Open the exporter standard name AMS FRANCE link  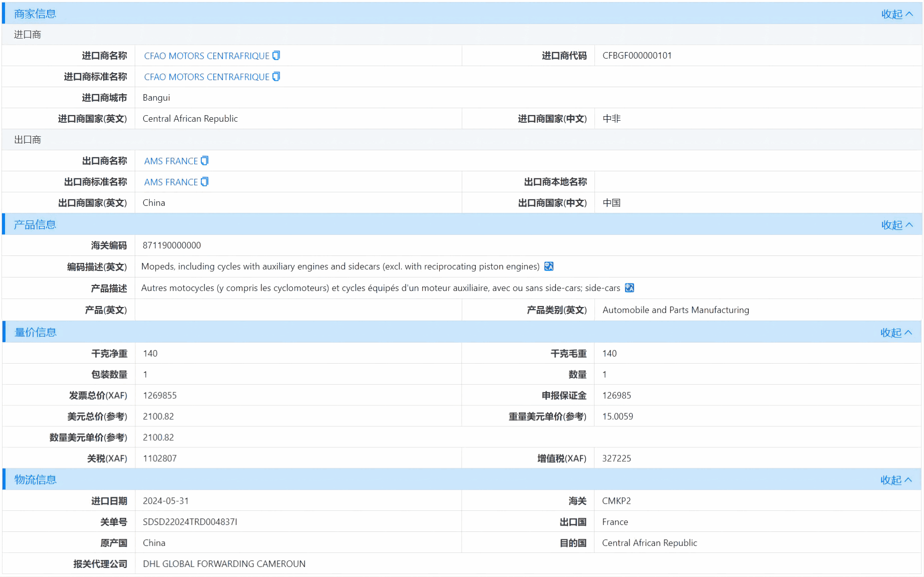pyautogui.click(x=170, y=182)
